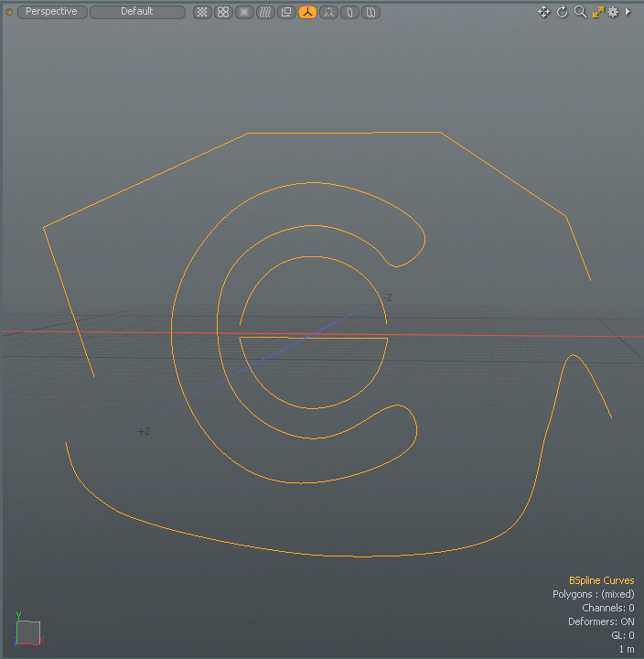The width and height of the screenshot is (644, 659).
Task: Open the Perspective view type dropdown
Action: [x=52, y=12]
